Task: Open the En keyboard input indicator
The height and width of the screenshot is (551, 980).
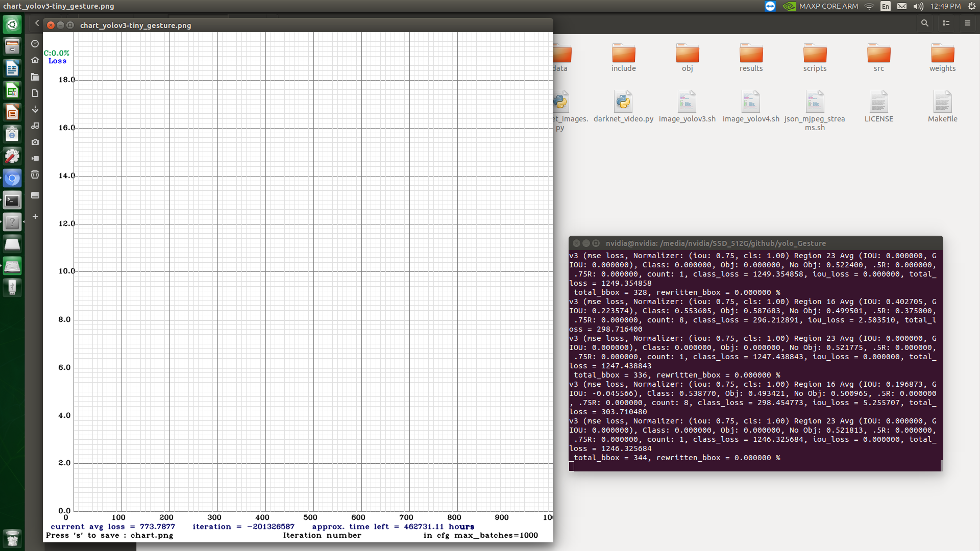Action: pos(886,6)
